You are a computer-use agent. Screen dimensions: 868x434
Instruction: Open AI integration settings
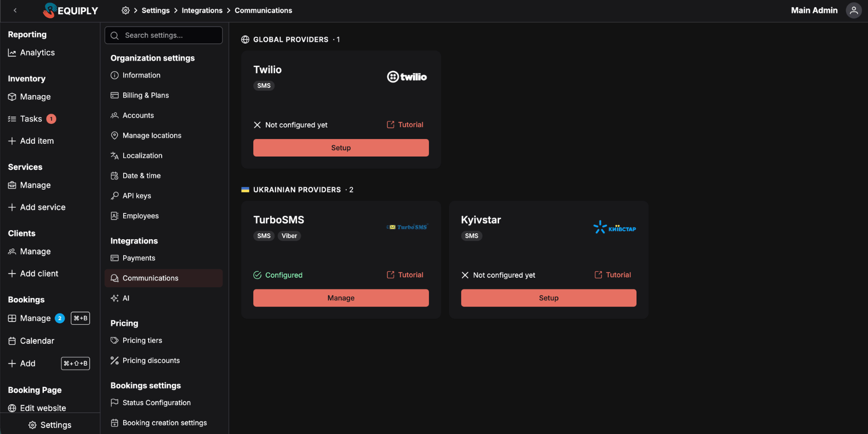click(163, 298)
